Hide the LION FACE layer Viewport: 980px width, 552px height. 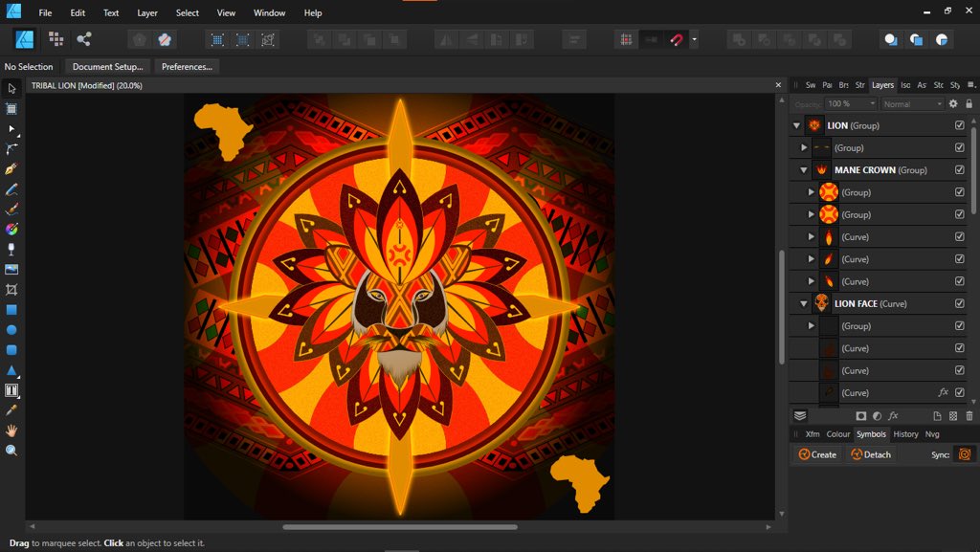coord(959,303)
